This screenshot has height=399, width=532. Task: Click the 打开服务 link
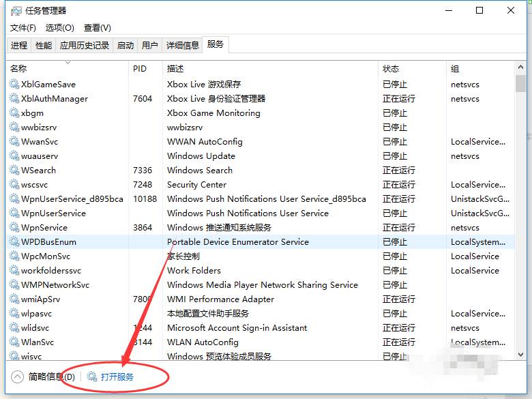[117, 376]
